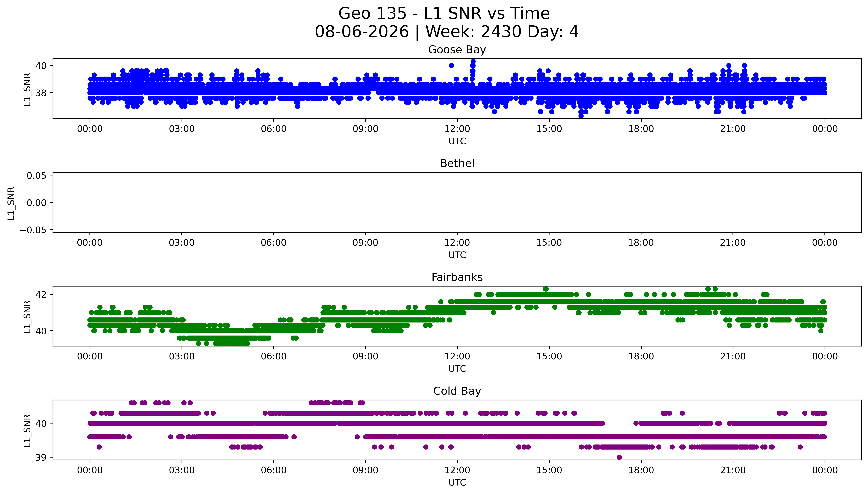Click the date and week subtitle line
This screenshot has height=494, width=868.
(446, 32)
